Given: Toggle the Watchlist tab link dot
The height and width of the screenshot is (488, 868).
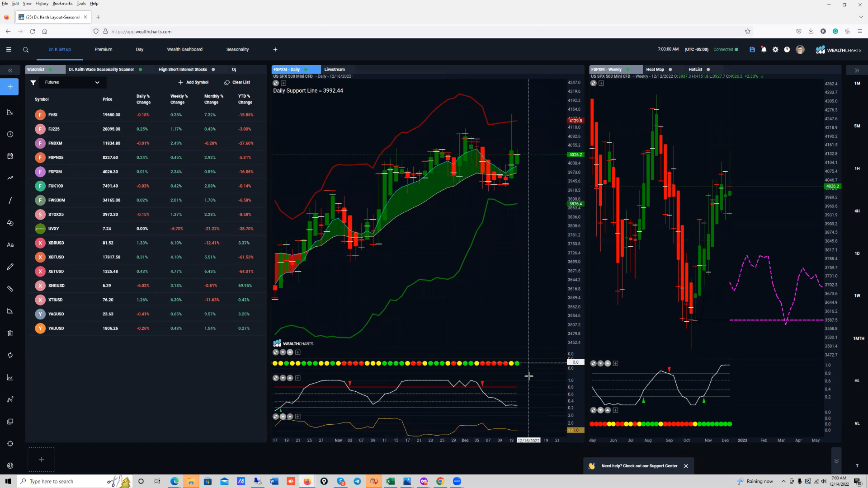Looking at the screenshot, I should pos(50,70).
